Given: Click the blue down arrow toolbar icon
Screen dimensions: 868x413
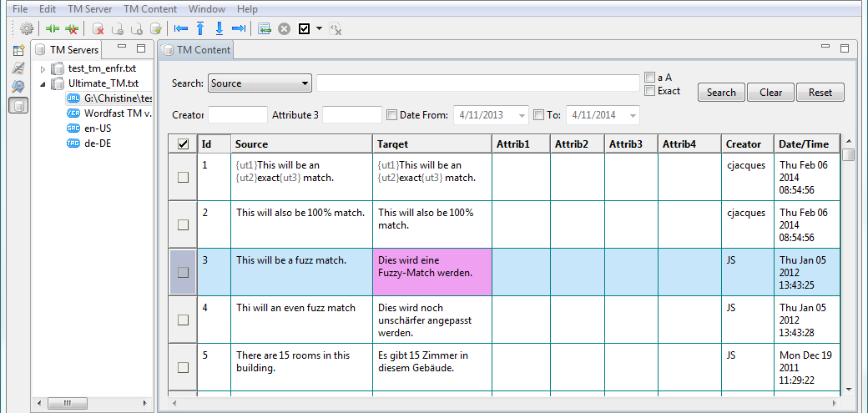Looking at the screenshot, I should point(219,28).
